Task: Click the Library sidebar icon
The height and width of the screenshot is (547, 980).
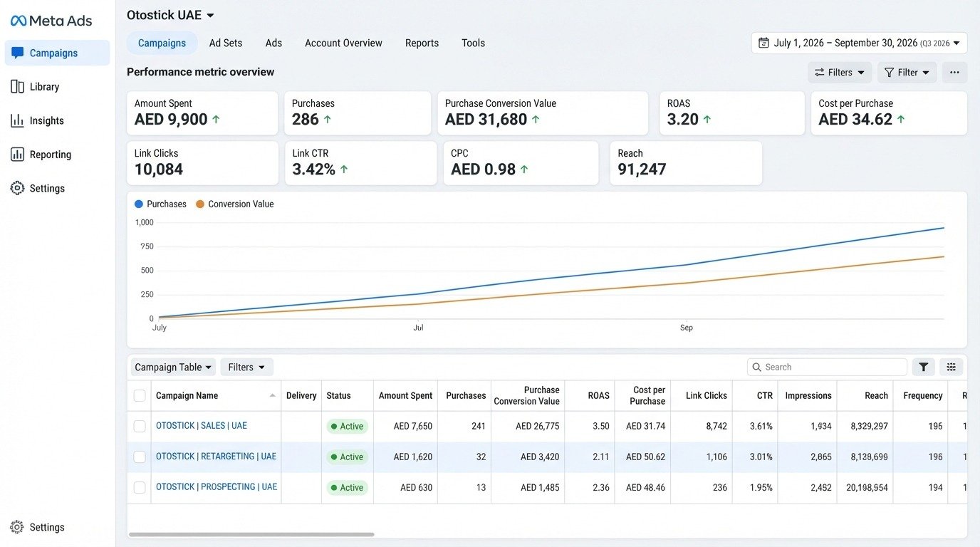Action: click(17, 86)
